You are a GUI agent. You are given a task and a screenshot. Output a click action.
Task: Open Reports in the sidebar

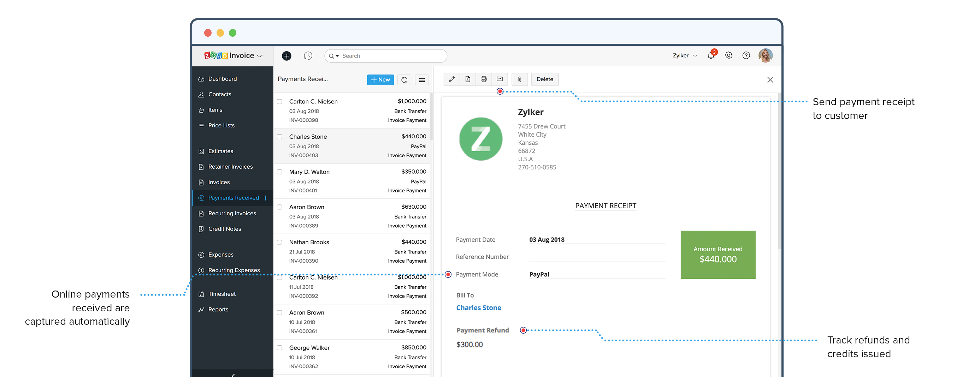[x=232, y=310]
